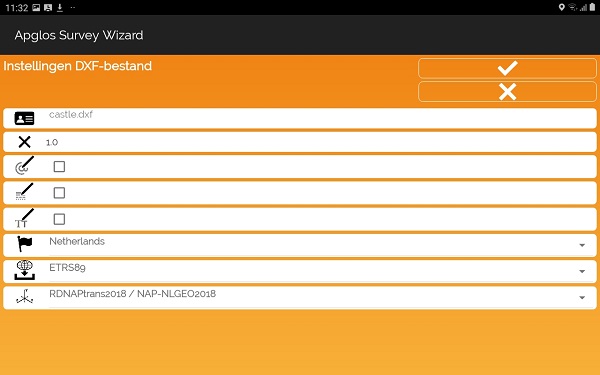Click the Instellingen DXF-bestand heading

[78, 66]
